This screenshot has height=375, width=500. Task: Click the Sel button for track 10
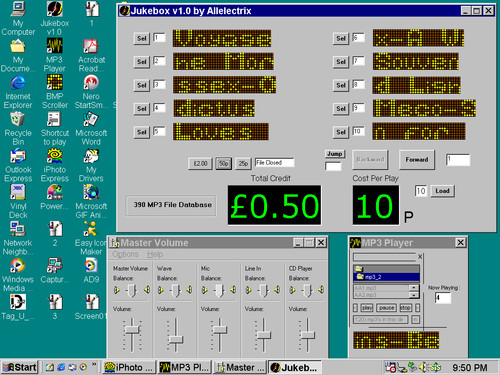341,132
